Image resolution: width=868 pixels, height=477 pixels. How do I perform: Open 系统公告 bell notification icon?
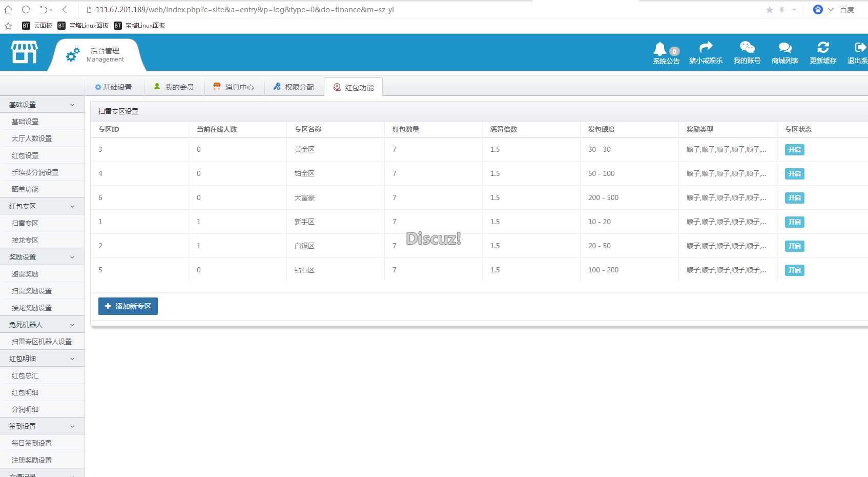pyautogui.click(x=660, y=49)
